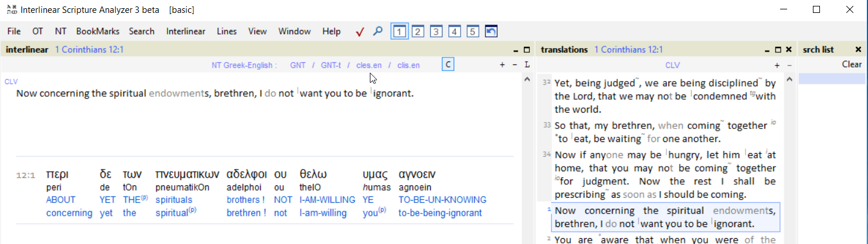Open search with the magnifying glass icon

(378, 32)
